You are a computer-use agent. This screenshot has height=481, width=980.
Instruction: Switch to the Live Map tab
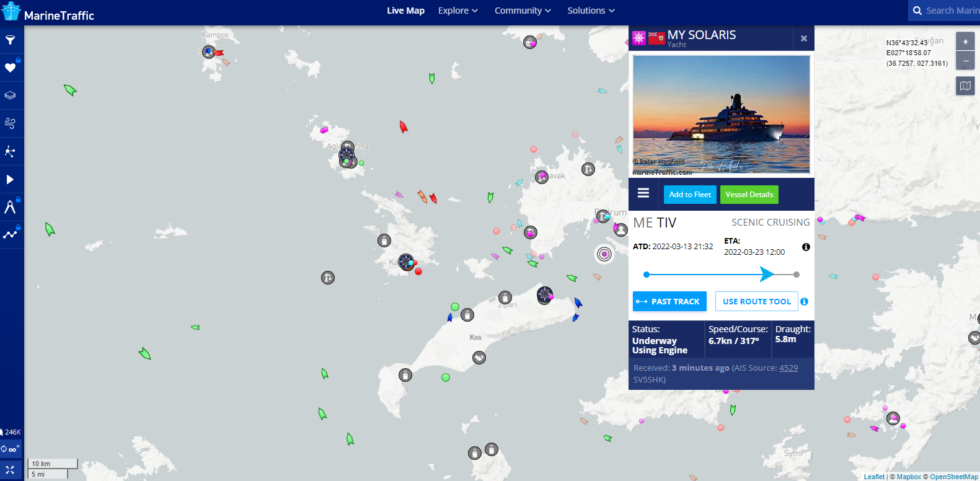coord(405,11)
